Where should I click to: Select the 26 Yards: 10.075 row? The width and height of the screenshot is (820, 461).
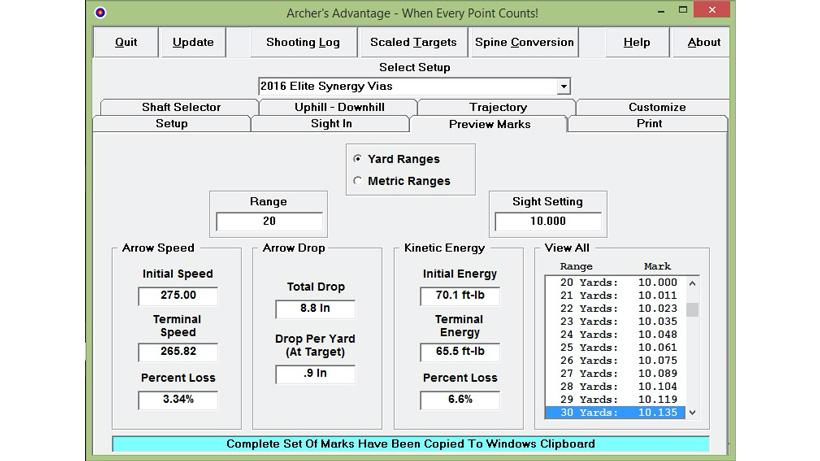pyautogui.click(x=615, y=361)
